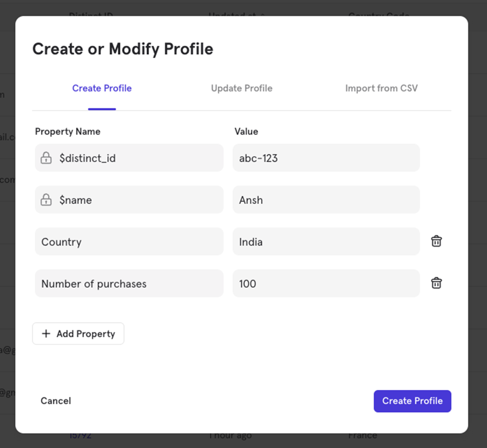
Task: Click the abc-123 value field
Action: click(x=326, y=158)
